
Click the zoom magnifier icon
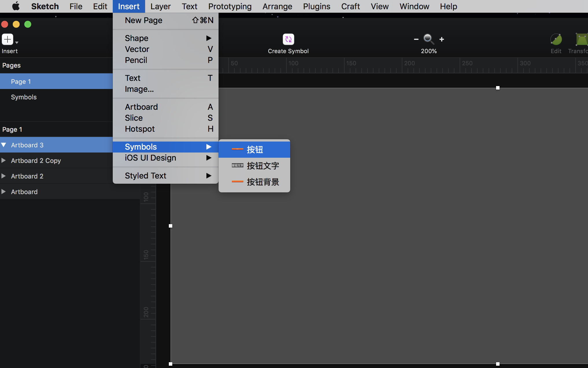pos(428,39)
